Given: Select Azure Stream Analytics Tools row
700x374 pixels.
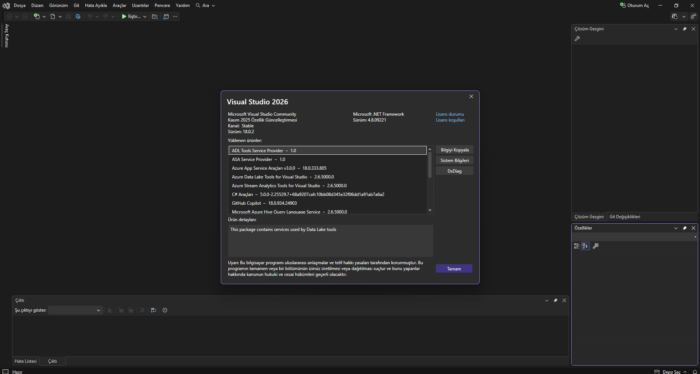Looking at the screenshot, I should point(328,186).
